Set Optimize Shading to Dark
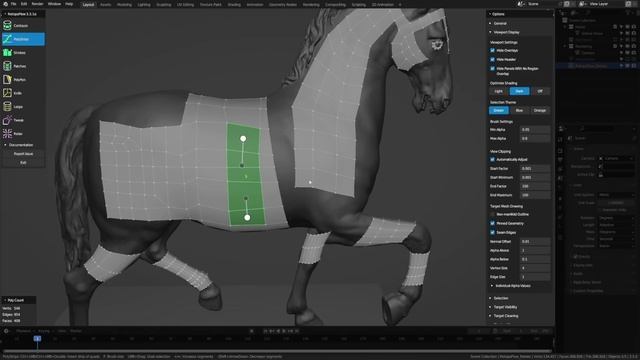This screenshot has height=360, width=640. pyautogui.click(x=519, y=91)
